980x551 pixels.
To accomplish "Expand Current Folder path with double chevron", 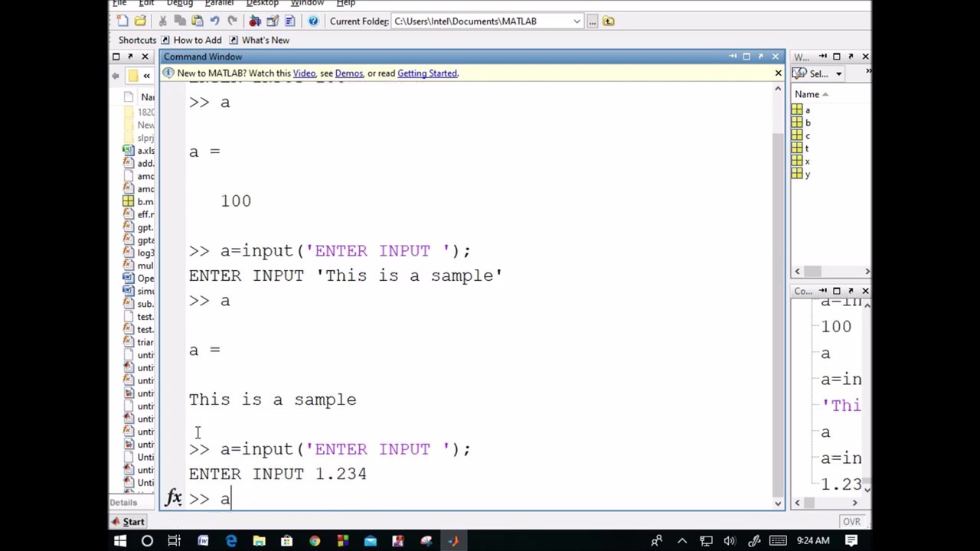I will click(x=146, y=76).
